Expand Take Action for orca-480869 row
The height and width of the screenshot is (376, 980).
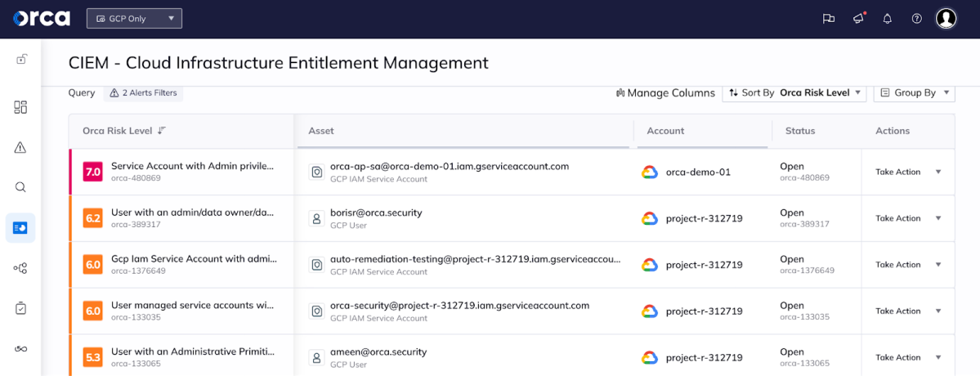coord(908,172)
